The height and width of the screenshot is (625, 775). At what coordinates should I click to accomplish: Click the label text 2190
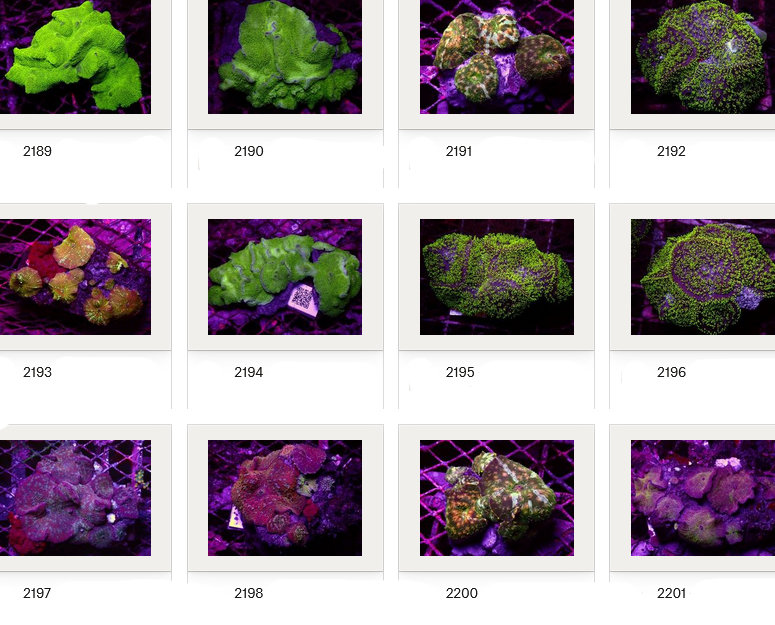tap(249, 151)
